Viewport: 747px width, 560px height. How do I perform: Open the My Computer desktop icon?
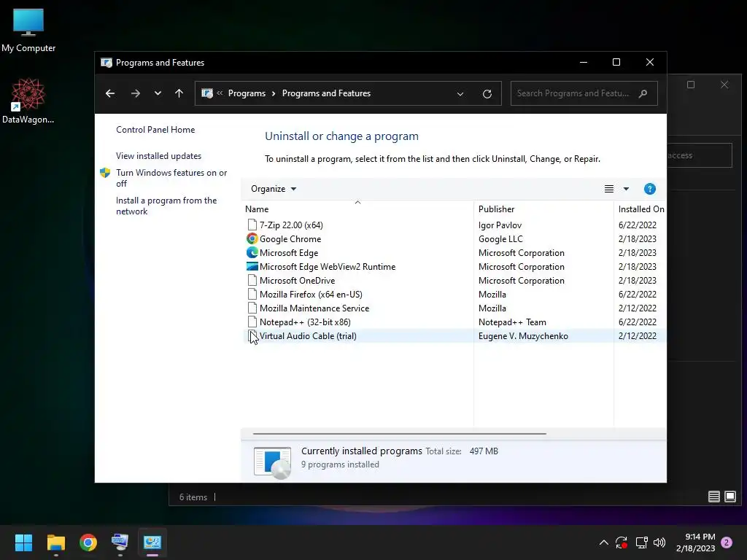point(28,31)
